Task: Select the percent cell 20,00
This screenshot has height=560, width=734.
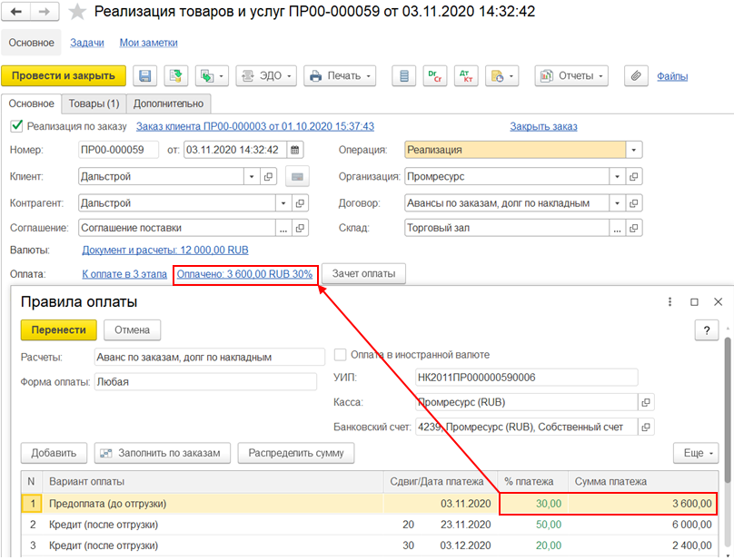Action: coord(533,546)
